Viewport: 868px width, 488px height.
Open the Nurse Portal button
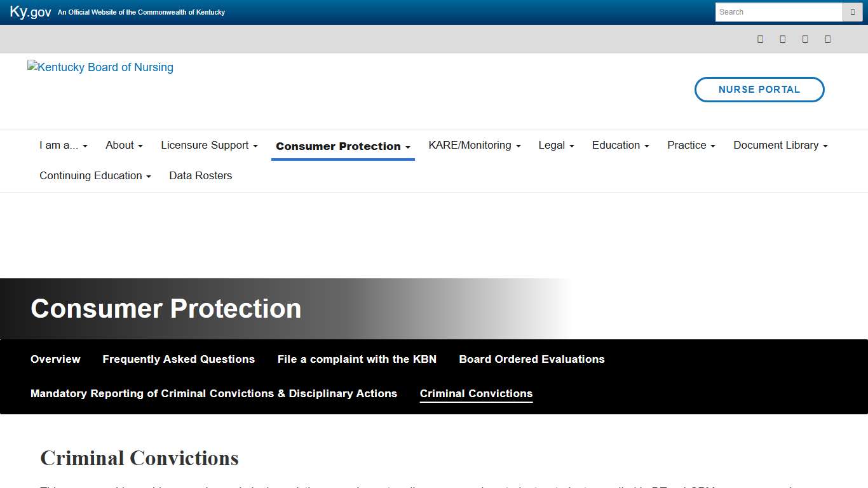759,90
